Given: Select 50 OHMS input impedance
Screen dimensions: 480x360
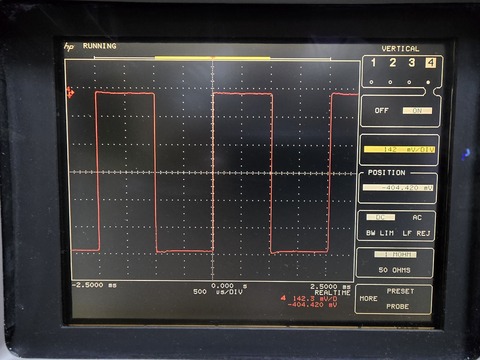Looking at the screenshot, I should pos(394,270).
